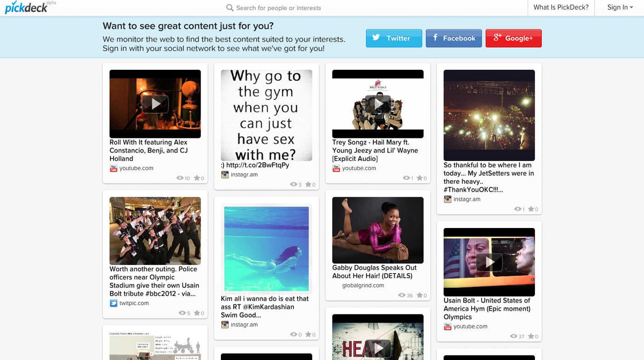The image size is (644, 360).
Task: Click the search magnifier icon
Action: 230,8
